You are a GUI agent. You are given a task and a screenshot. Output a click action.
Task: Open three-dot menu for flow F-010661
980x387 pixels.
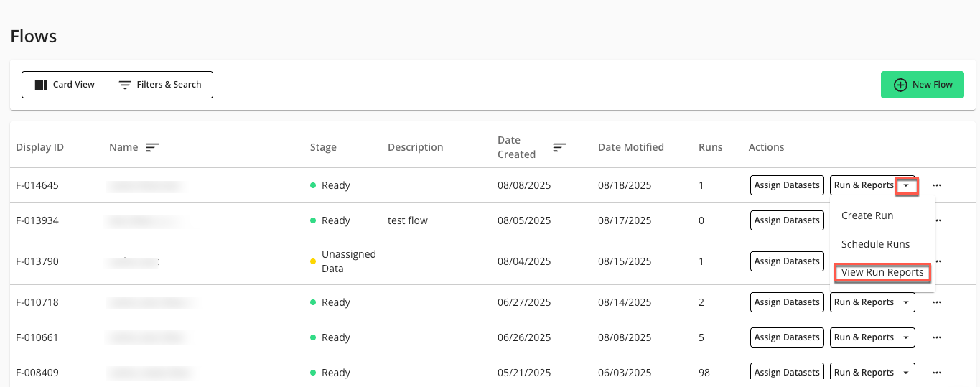936,337
